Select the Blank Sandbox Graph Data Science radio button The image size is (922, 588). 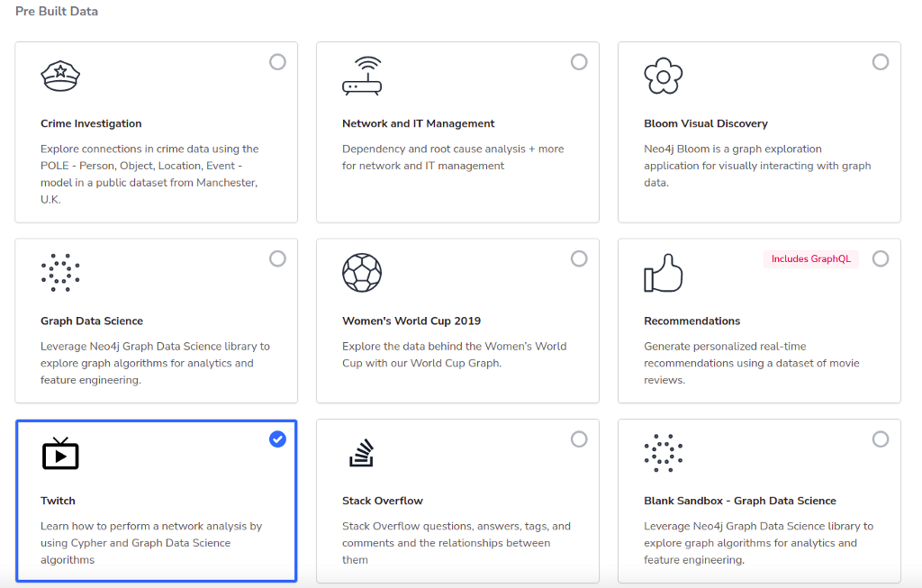881,439
